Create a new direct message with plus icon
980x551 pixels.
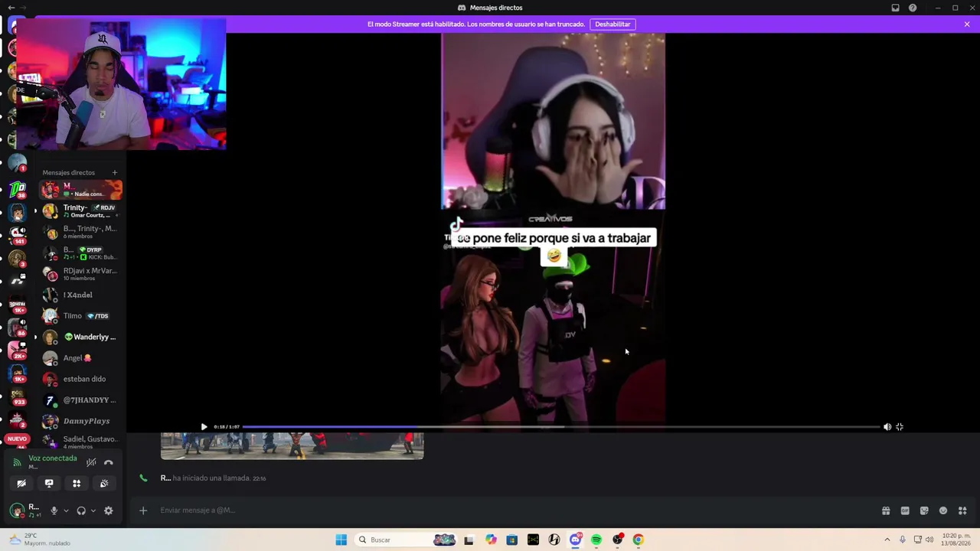(115, 173)
